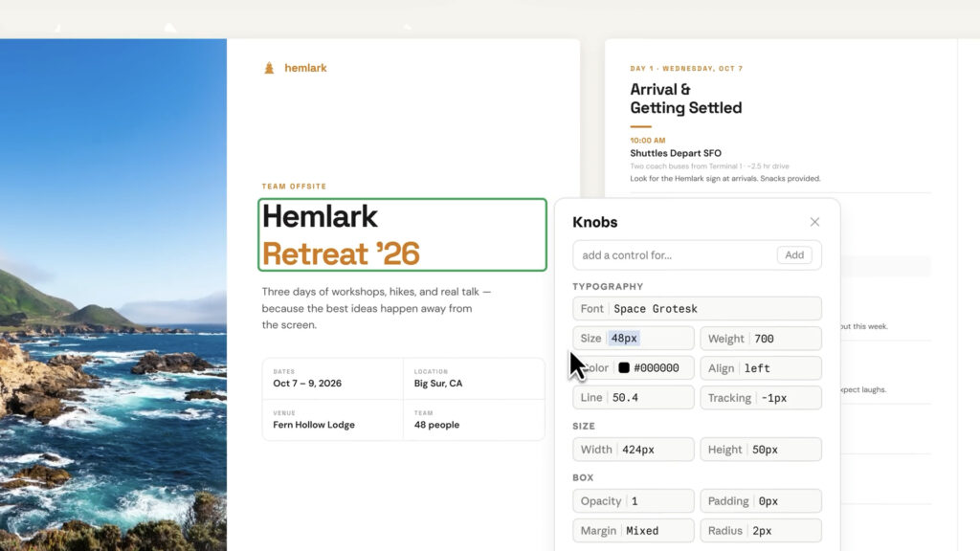Open the Weight 700 field

coord(761,339)
